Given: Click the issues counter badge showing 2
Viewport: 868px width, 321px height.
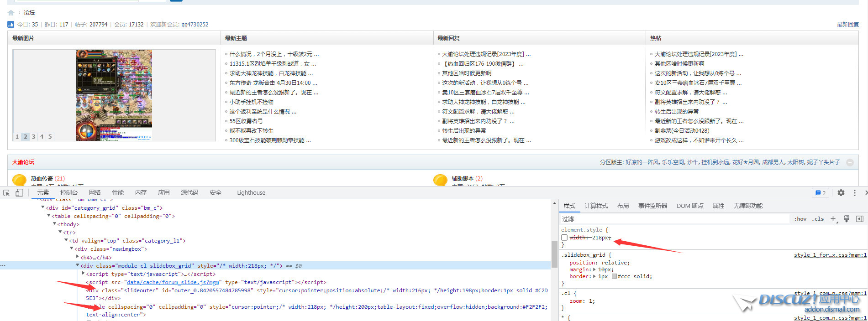Looking at the screenshot, I should coord(821,193).
